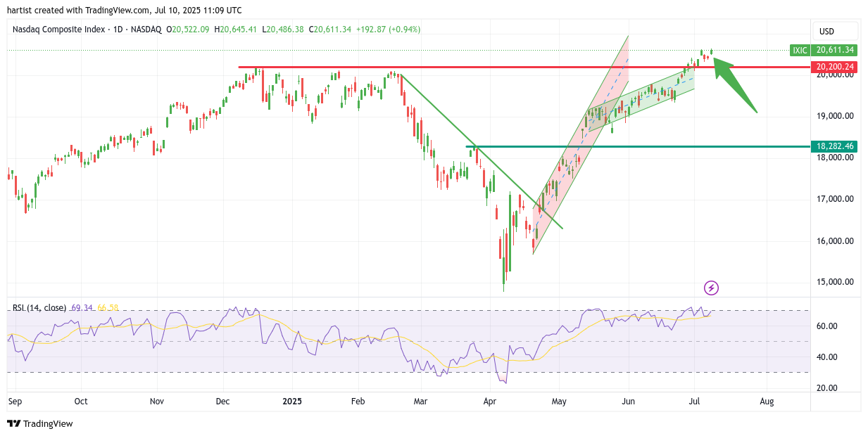Screen dimensions: 868x436
Task: Click the IXIC symbol tag on price axis
Action: pos(800,50)
